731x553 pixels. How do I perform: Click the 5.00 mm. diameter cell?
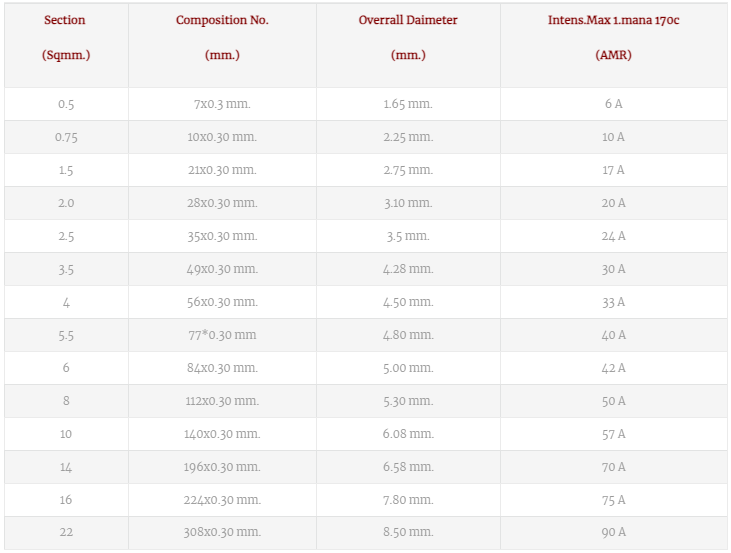(x=408, y=368)
